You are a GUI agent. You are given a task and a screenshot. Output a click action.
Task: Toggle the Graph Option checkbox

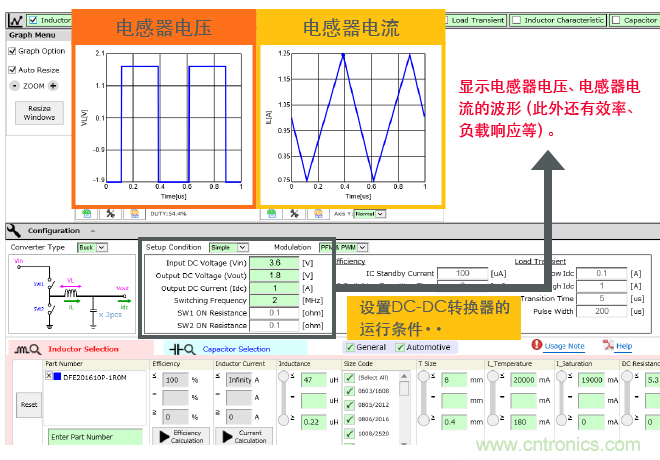(13, 51)
